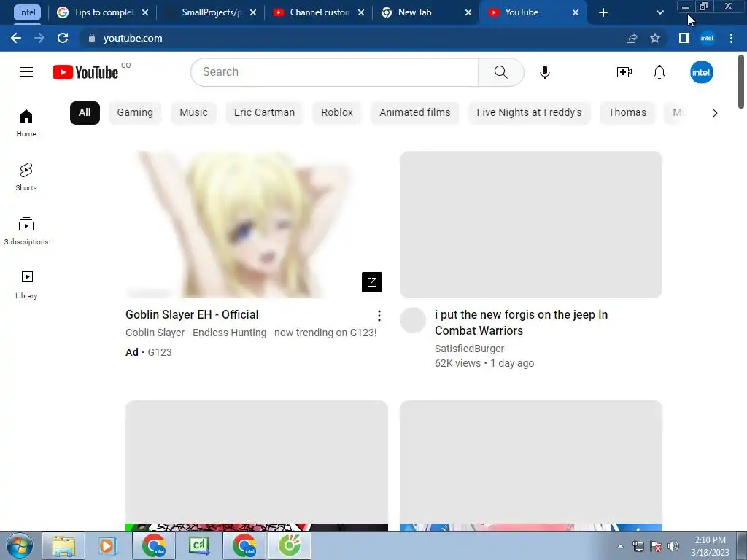Viewport: 747px width, 560px height.
Task: Reload the page
Action: [63, 38]
